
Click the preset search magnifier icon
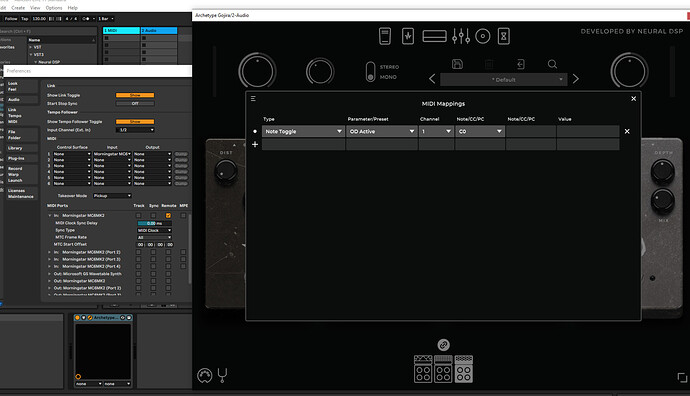pyautogui.click(x=552, y=64)
